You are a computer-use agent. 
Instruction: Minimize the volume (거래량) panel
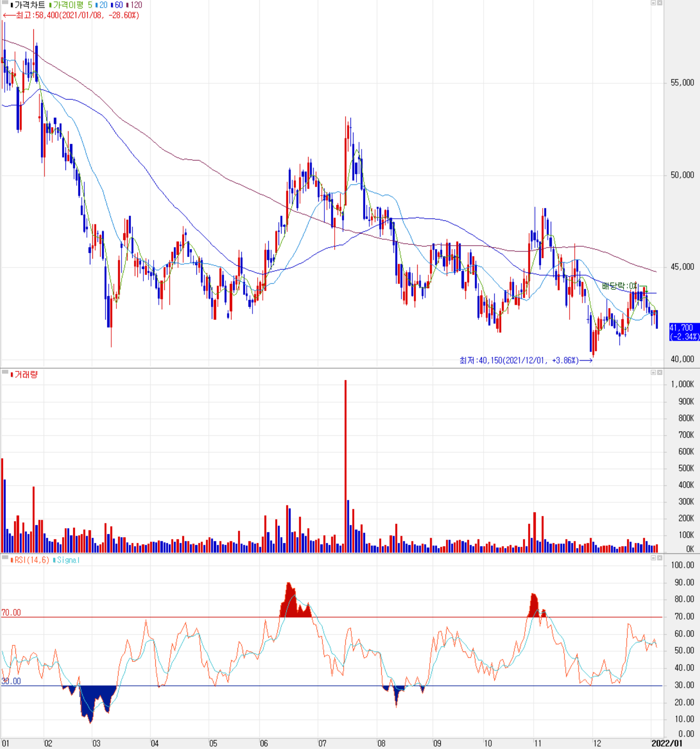(653, 373)
